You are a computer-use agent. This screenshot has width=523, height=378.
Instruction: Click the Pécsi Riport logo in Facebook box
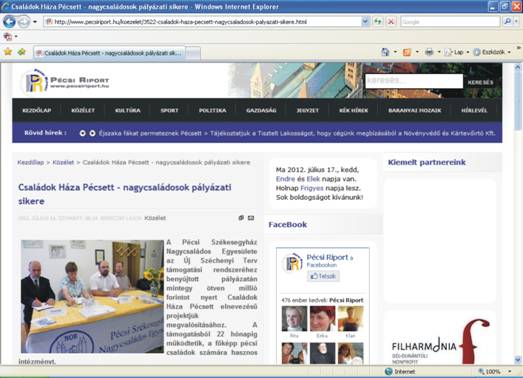(293, 263)
